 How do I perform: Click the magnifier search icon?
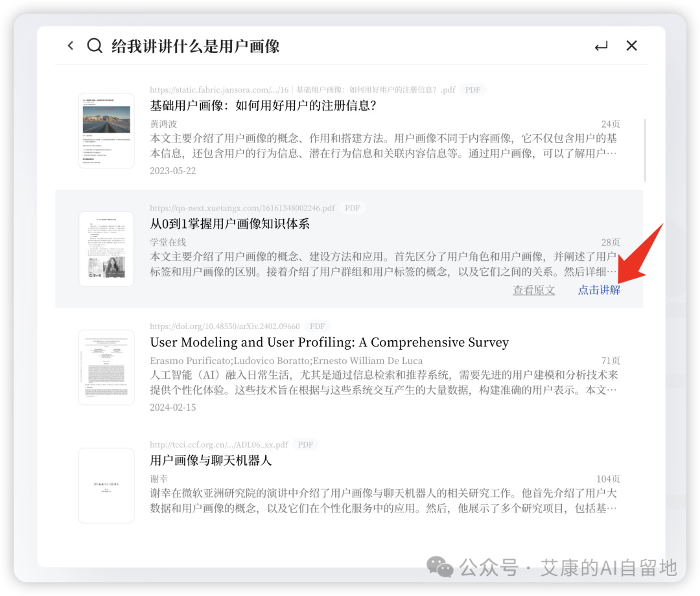pyautogui.click(x=95, y=45)
